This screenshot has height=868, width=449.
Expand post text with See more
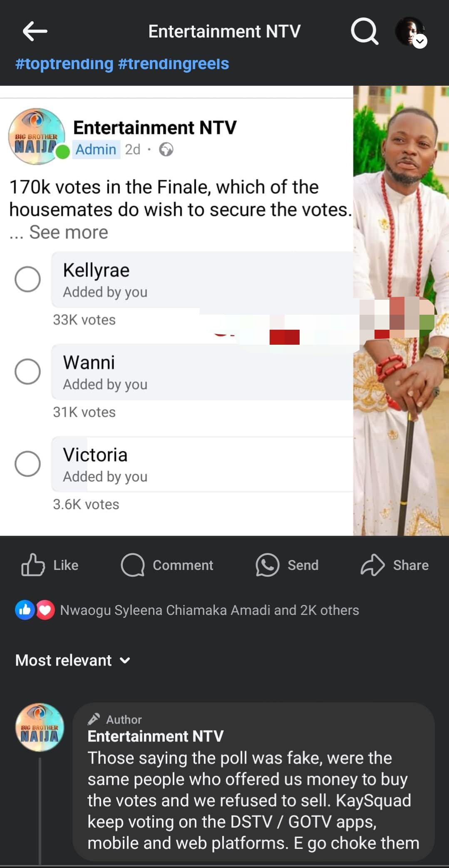[x=68, y=232]
